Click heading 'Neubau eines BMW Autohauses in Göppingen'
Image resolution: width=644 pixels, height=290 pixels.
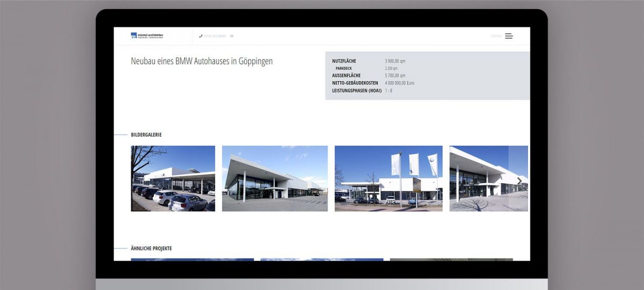click(x=202, y=61)
